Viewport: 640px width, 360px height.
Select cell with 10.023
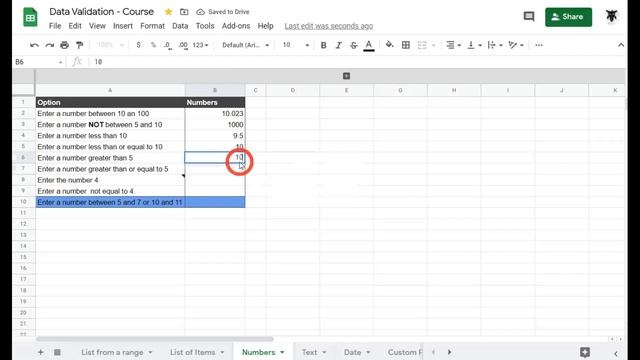coord(215,113)
